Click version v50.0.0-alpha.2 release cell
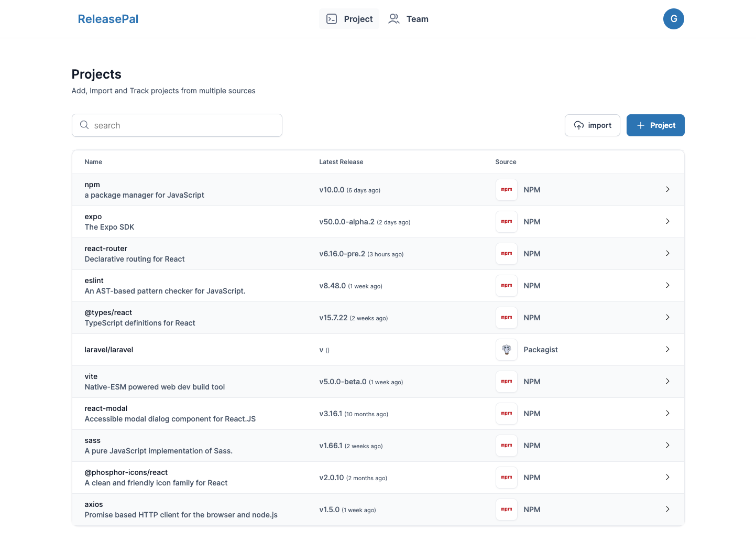Screen dimensions: 756x552 365,222
